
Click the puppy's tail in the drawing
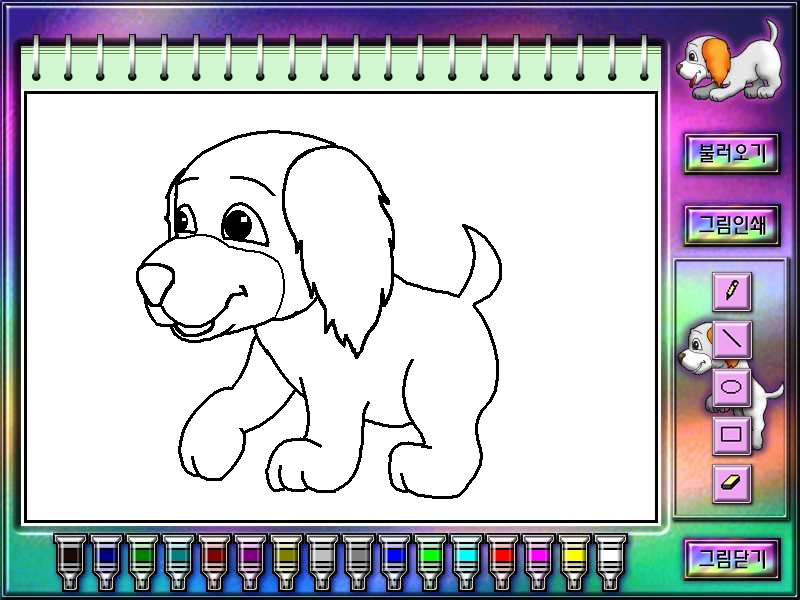(482, 265)
